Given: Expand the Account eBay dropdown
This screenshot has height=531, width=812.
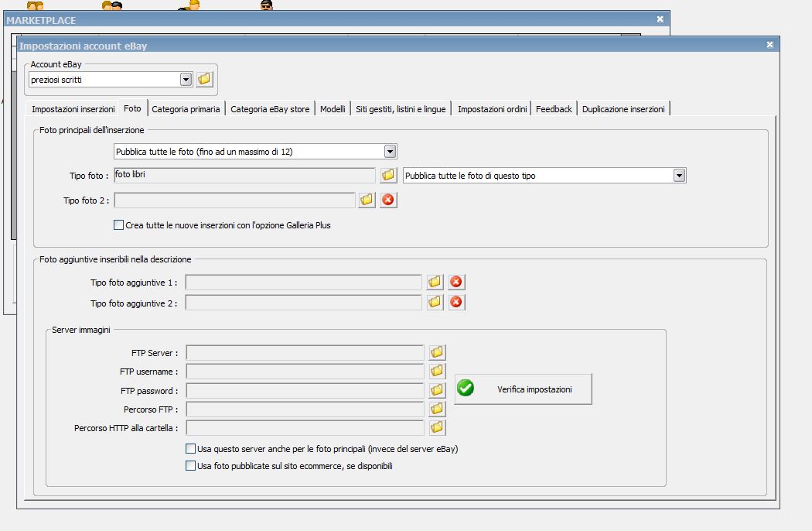Looking at the screenshot, I should (186, 79).
